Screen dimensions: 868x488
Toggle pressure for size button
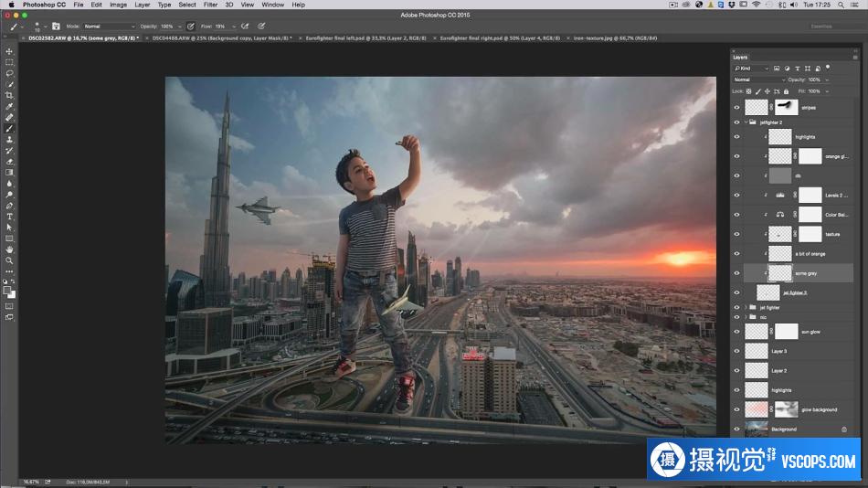[x=261, y=26]
